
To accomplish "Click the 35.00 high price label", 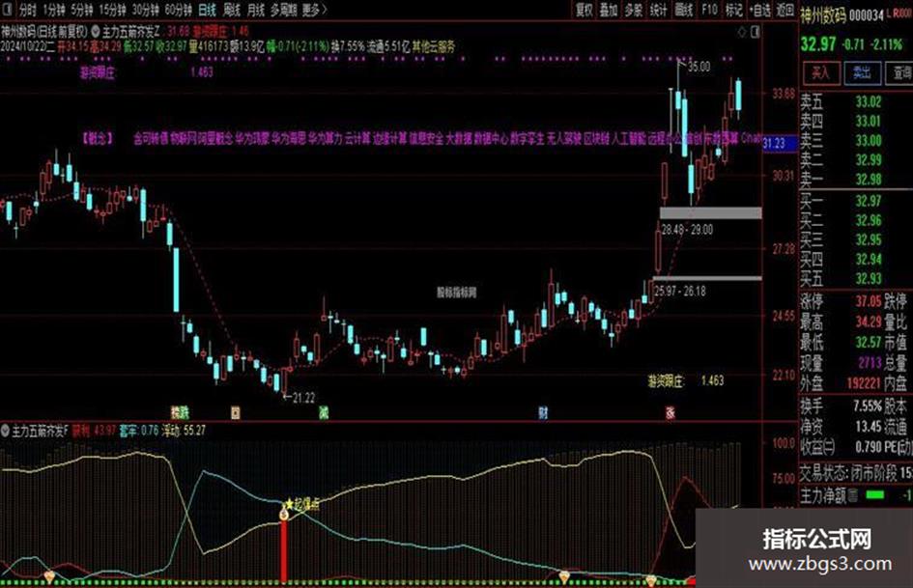I will (699, 67).
